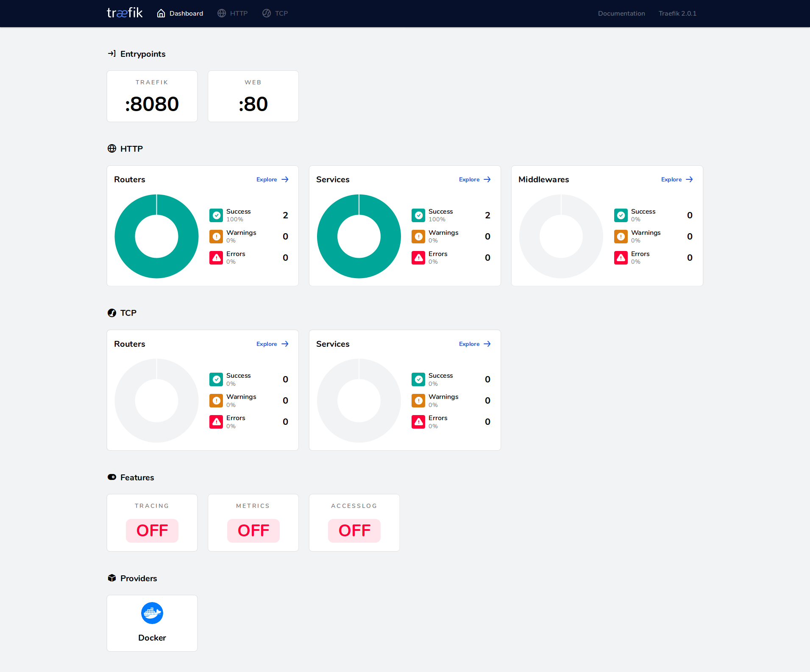Select the WEB :80 entrypoint card

pos(253,96)
